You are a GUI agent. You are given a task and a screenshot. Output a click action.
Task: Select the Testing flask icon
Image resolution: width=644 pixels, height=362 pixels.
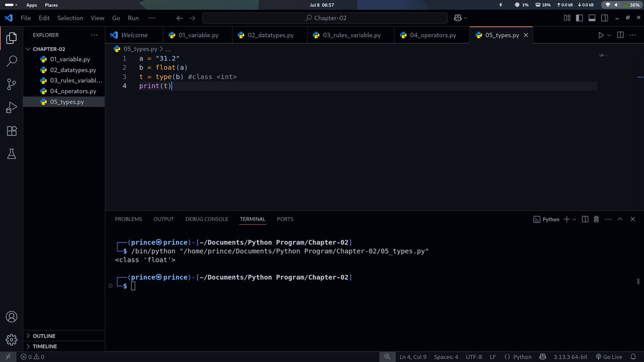[x=12, y=153]
